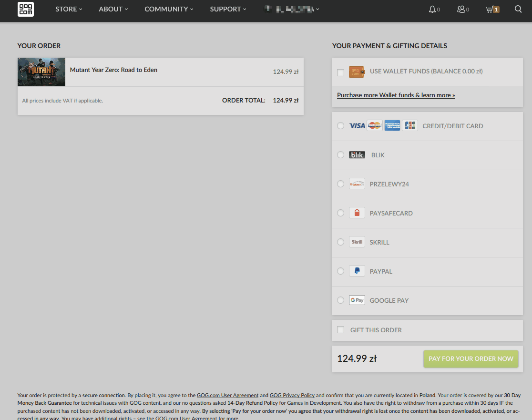Click the BLIK payment icon
The width and height of the screenshot is (532, 420).
[357, 154]
